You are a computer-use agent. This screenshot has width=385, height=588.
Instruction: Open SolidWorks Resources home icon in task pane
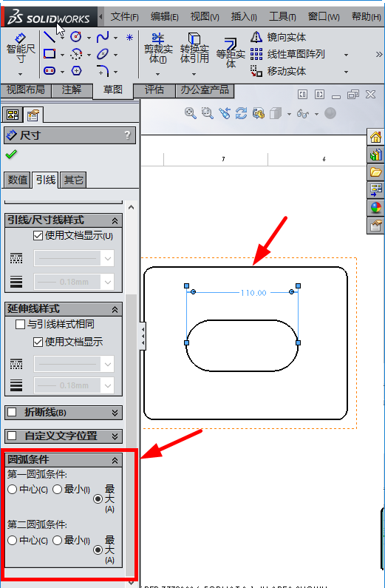[x=375, y=138]
